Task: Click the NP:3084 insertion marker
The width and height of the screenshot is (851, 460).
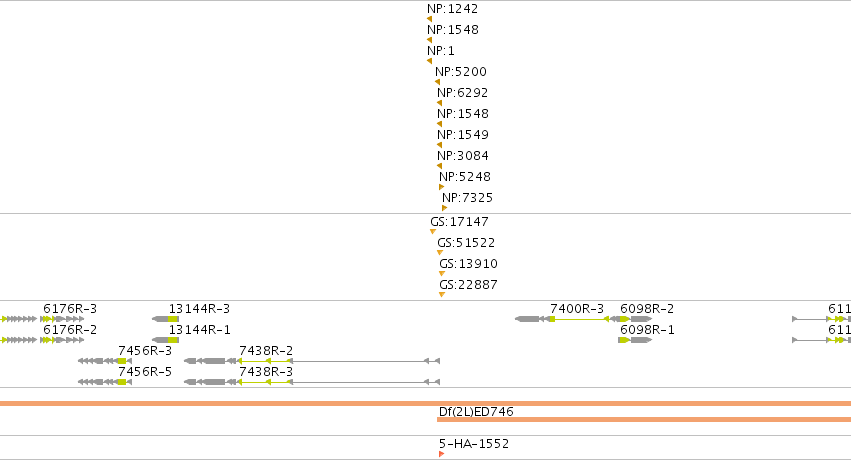Action: click(x=440, y=167)
